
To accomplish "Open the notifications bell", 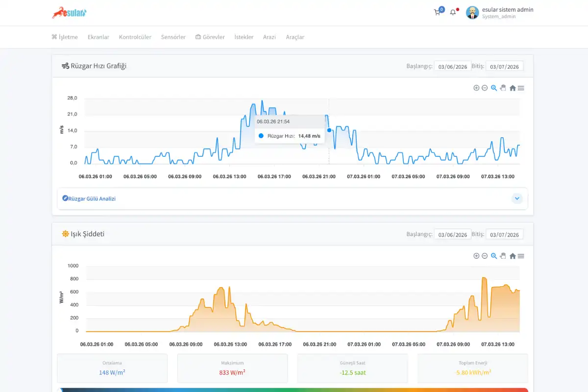I will [453, 12].
